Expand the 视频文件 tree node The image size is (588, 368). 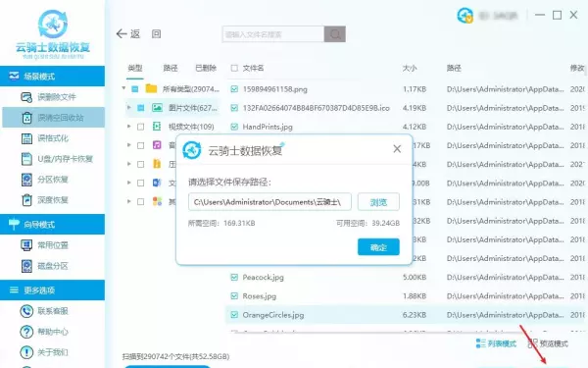tap(129, 127)
